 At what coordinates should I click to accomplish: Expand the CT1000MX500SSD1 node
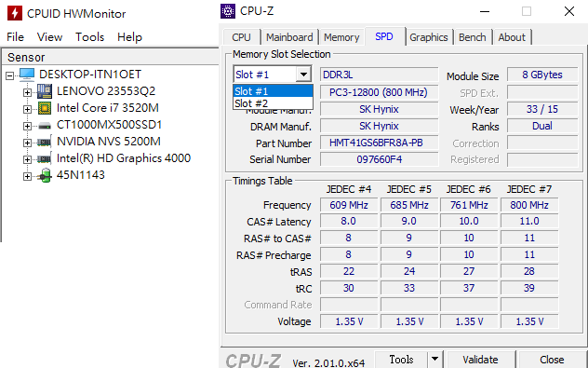[27, 126]
